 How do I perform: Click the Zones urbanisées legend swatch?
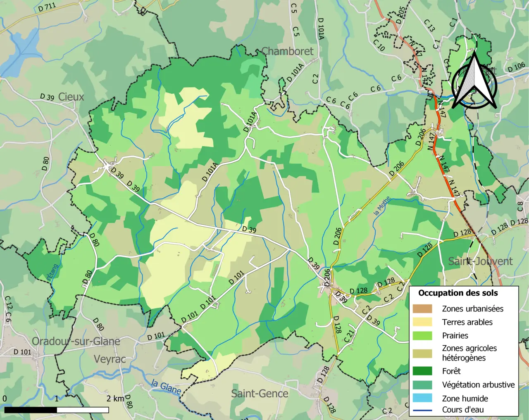422,308
